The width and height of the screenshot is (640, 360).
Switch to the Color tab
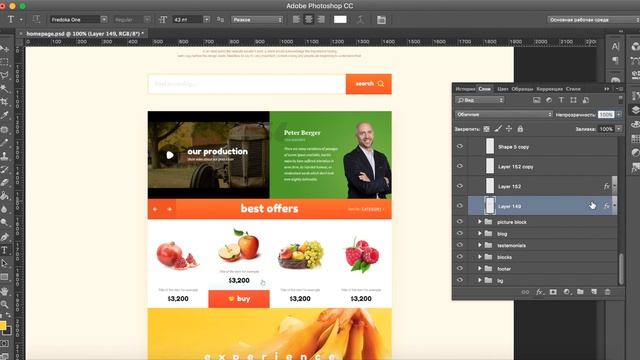point(502,89)
